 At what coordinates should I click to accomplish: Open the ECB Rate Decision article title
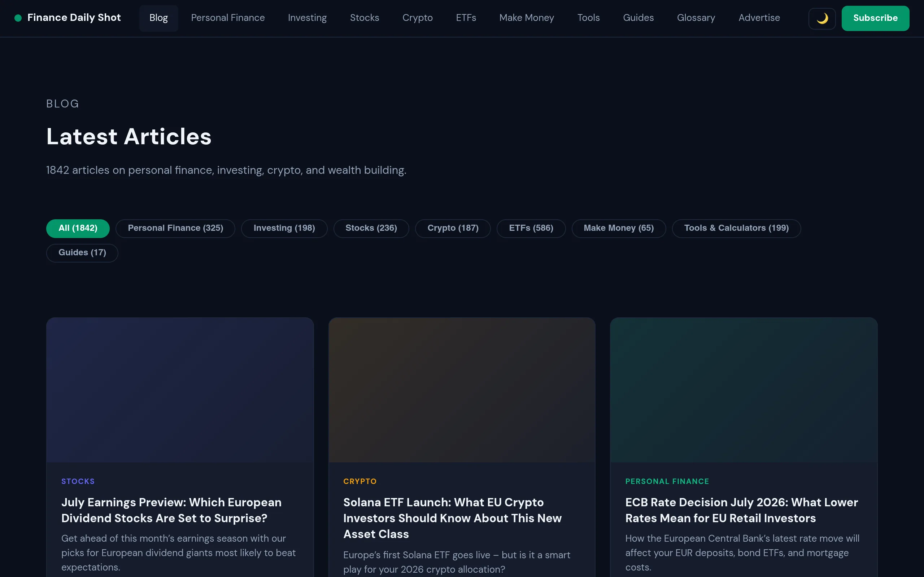tap(741, 510)
